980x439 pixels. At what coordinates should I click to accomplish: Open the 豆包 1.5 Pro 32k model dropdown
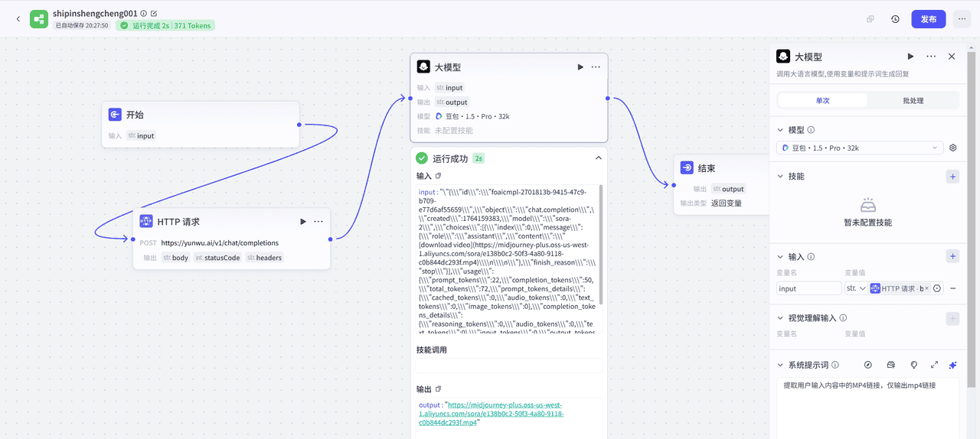coord(861,148)
